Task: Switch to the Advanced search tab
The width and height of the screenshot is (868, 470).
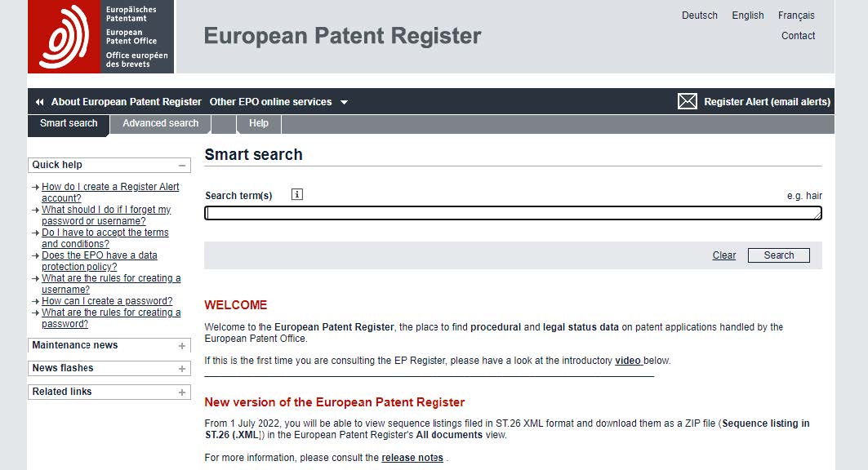Action: (x=159, y=123)
